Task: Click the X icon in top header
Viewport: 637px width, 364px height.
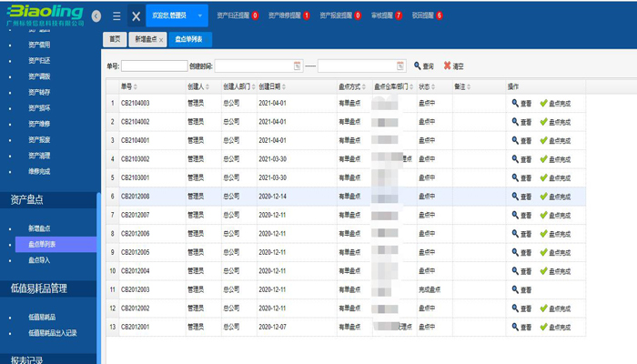Action: click(x=136, y=15)
